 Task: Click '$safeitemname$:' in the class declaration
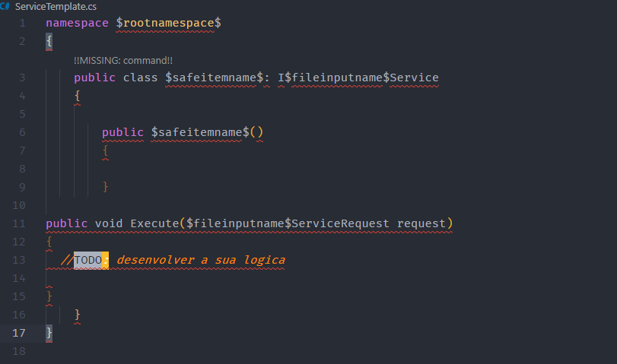pyautogui.click(x=218, y=78)
